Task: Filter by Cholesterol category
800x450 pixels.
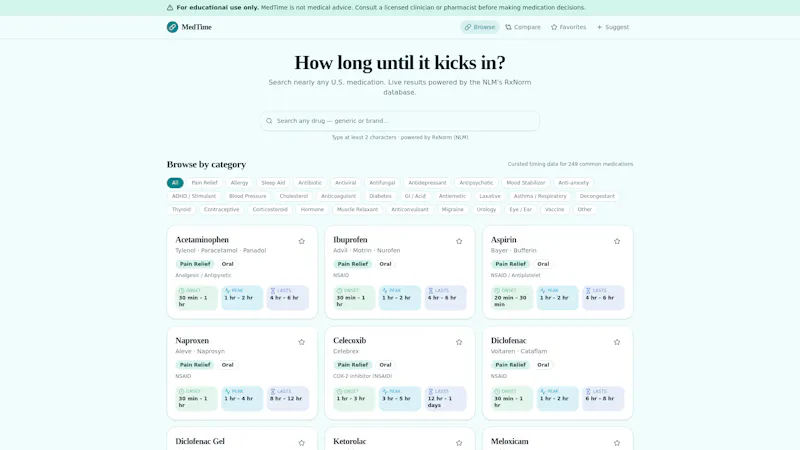Action: (294, 196)
